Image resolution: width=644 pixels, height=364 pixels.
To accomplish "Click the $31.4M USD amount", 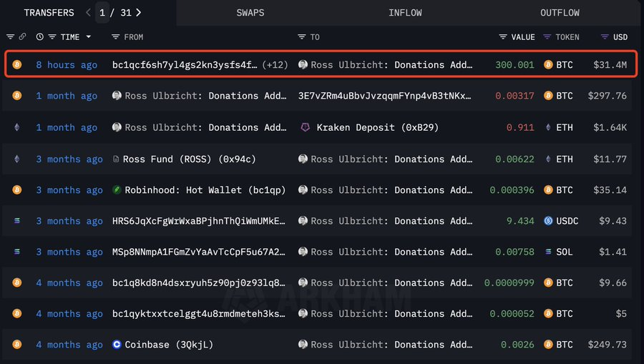I will tap(610, 65).
